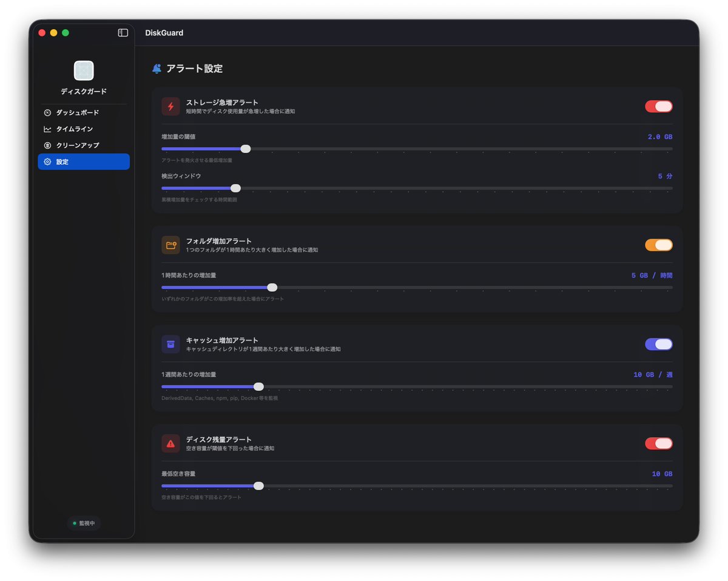The width and height of the screenshot is (728, 581).
Task: Click the 増加量の閾値 slider handle
Action: click(x=246, y=149)
